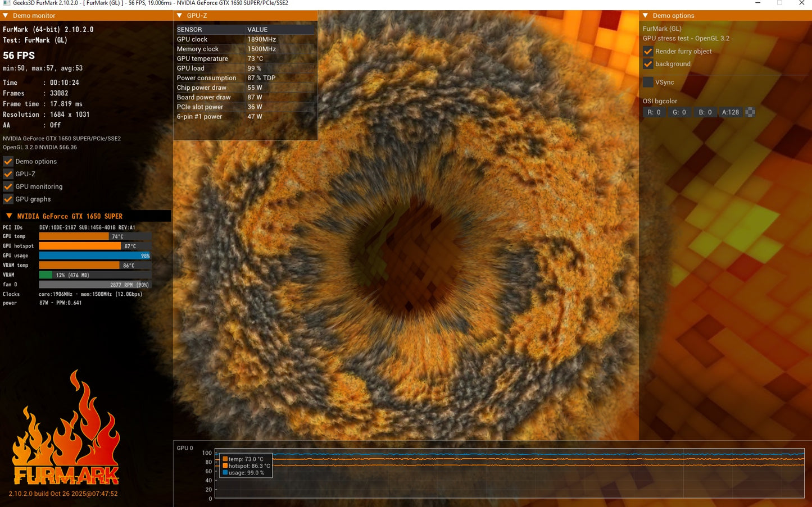Viewport: 812px width, 507px height.
Task: Click the GPU hotspot 87°C bar
Action: coord(95,246)
